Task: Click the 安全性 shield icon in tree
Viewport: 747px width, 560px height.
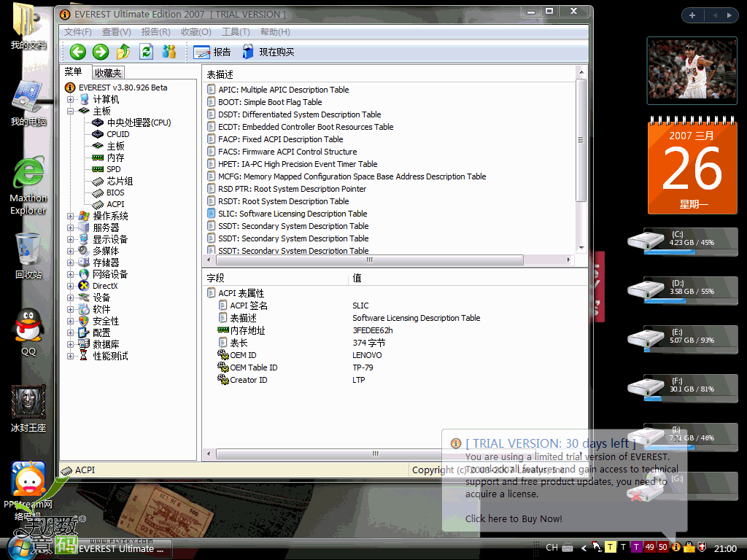Action: click(84, 321)
